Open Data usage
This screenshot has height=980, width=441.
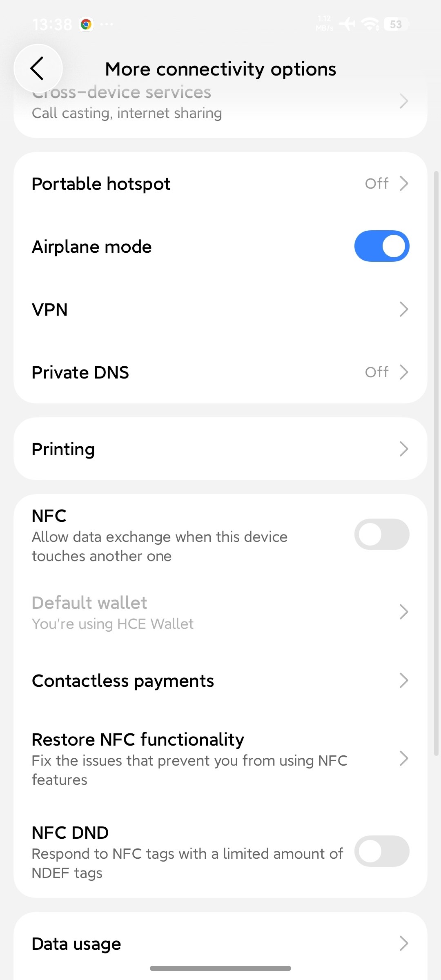click(x=220, y=944)
